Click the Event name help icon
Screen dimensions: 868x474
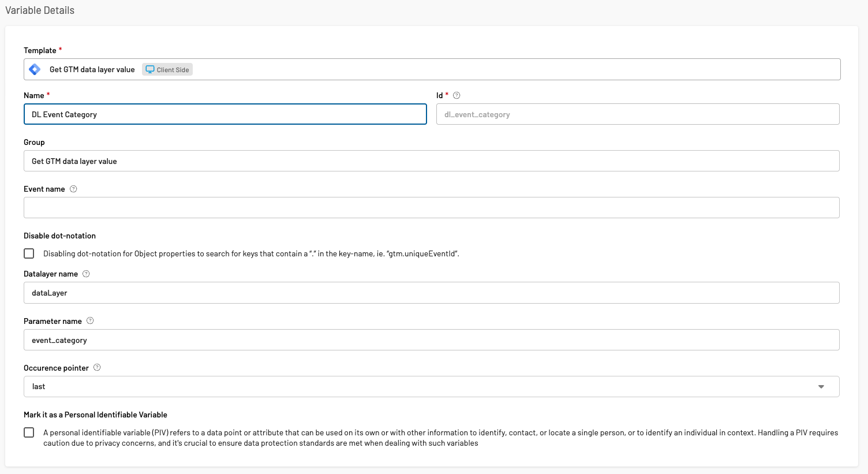(x=73, y=189)
